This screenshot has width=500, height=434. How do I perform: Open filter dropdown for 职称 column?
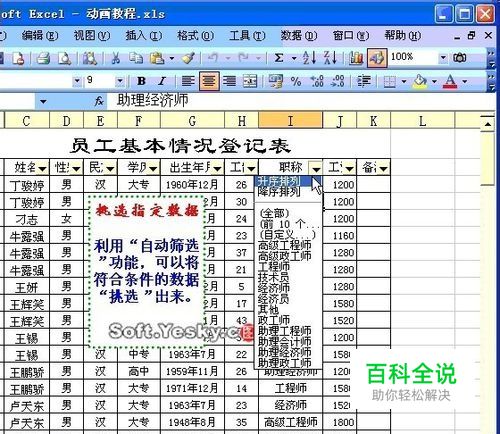point(316,168)
